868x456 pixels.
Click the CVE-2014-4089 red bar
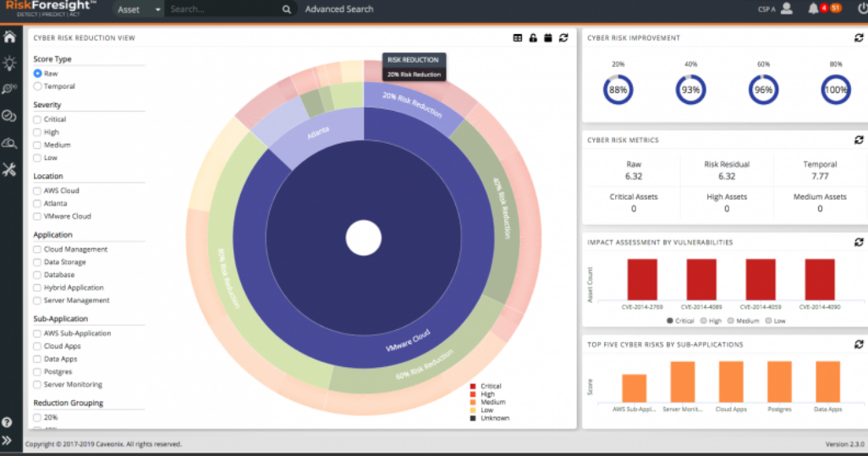pos(701,279)
